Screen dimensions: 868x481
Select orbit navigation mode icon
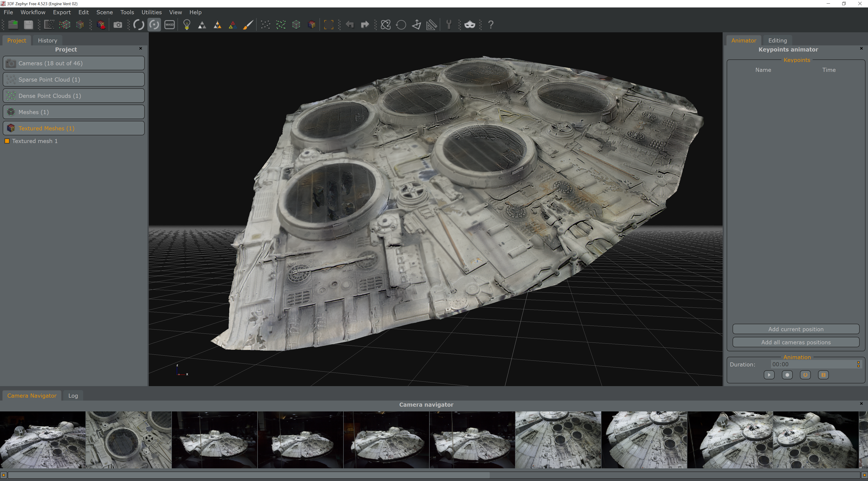click(x=139, y=25)
